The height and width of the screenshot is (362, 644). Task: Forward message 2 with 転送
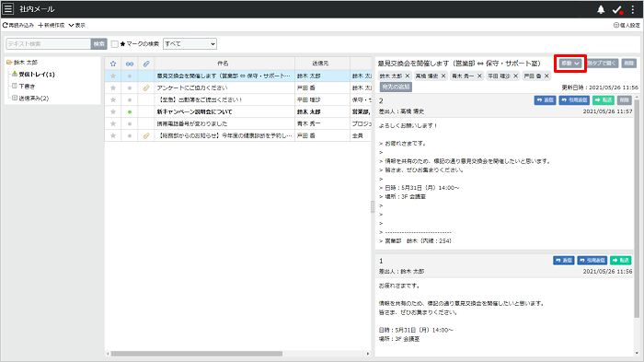[604, 100]
